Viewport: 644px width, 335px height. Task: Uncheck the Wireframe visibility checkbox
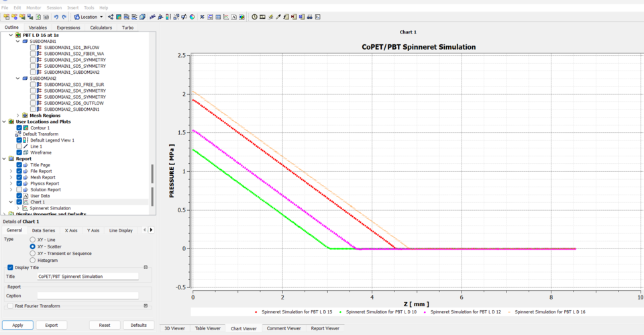point(19,152)
